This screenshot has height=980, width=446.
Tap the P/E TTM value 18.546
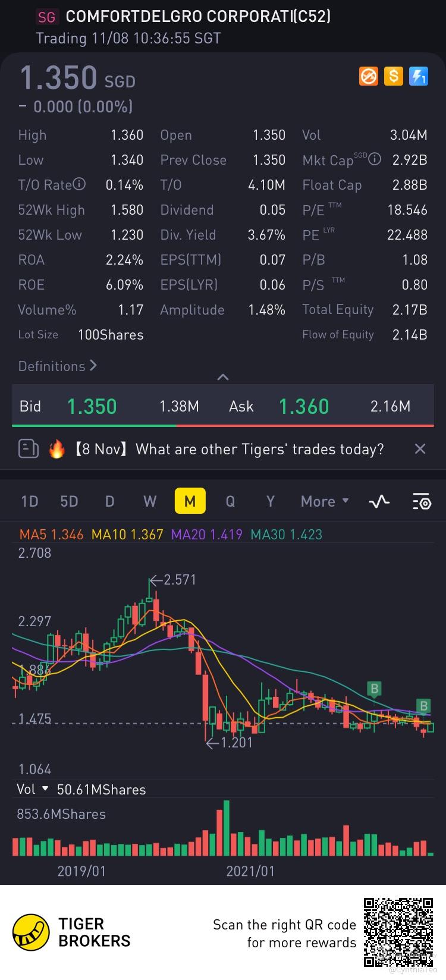[407, 210]
